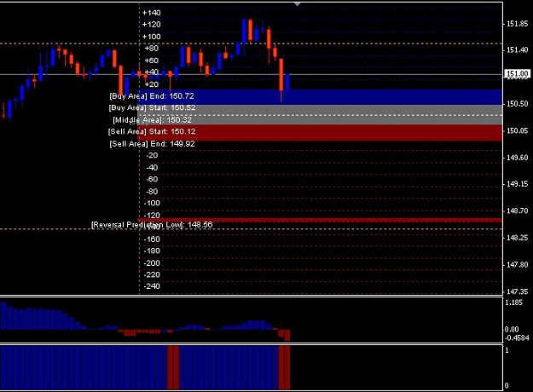Click the chart shift triangle marker at top
Screen dimensions: 533x392
tap(298, 4)
